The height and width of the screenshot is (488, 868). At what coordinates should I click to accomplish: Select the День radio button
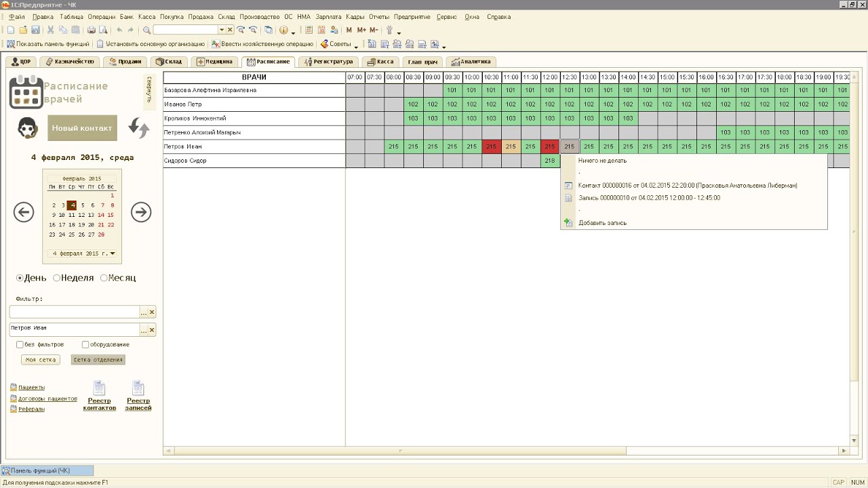pyautogui.click(x=20, y=278)
